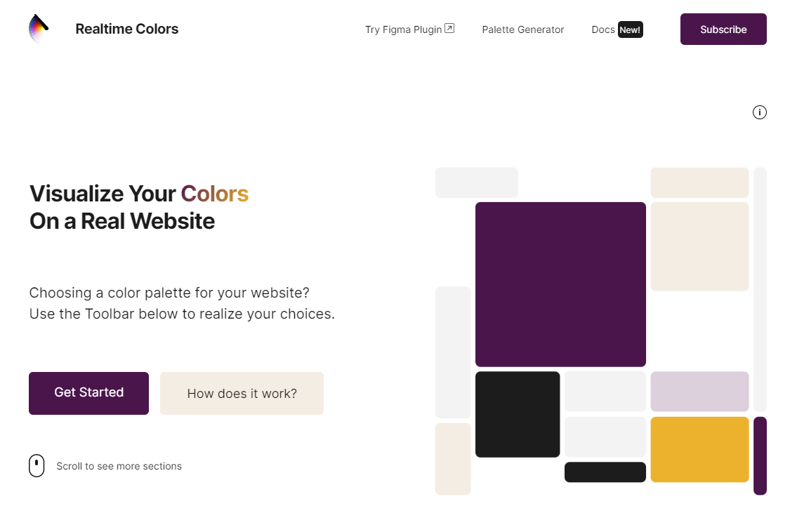This screenshot has width=797, height=532.
Task: Click the Scroll to see more sections text
Action: coord(119,466)
